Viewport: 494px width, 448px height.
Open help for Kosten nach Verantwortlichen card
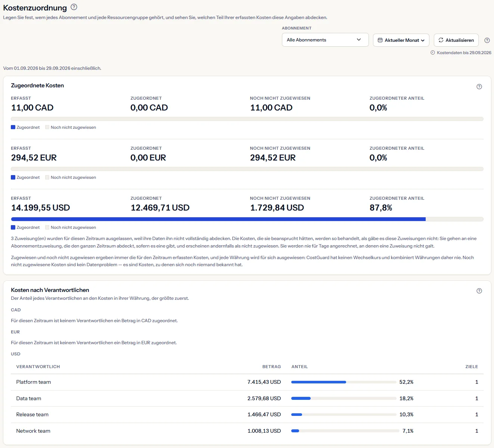click(x=479, y=291)
